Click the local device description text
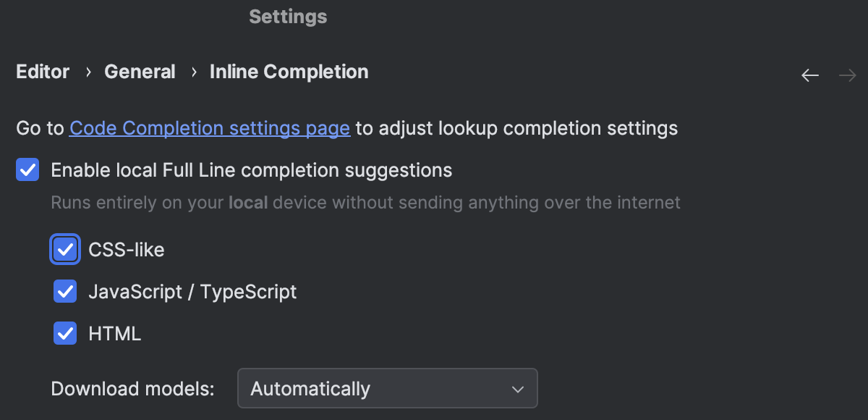The height and width of the screenshot is (420, 868). tap(365, 202)
